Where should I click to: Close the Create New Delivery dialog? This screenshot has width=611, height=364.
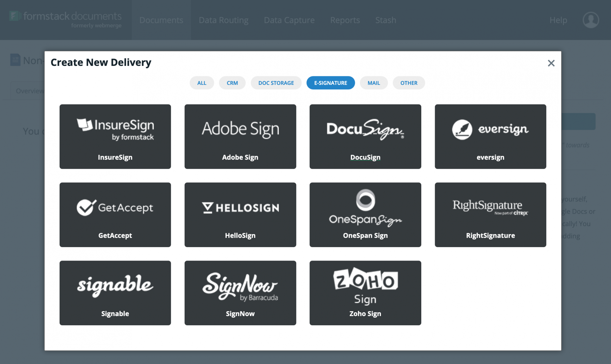point(551,63)
